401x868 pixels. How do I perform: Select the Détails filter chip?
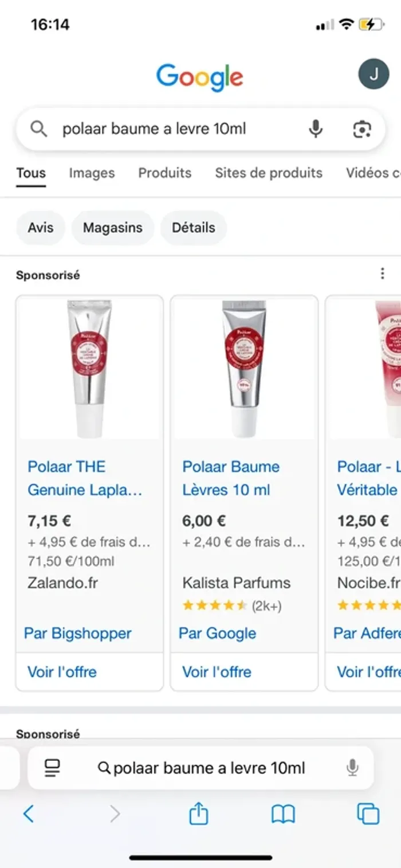point(194,228)
